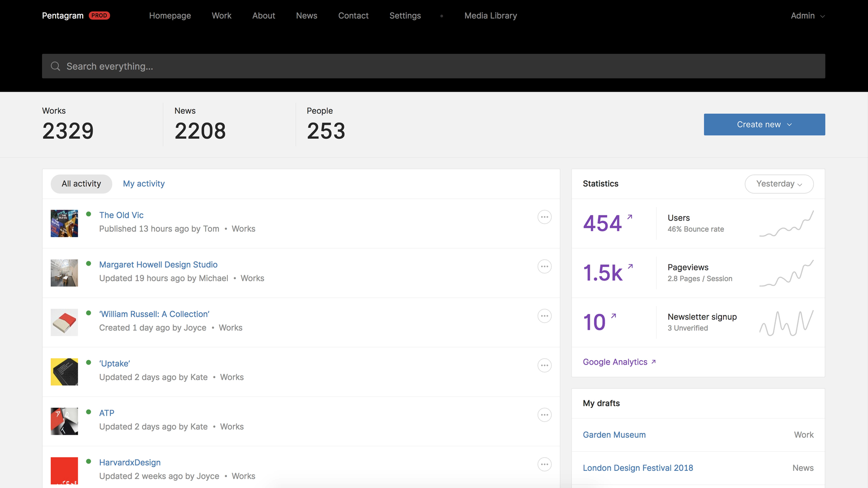Screen dimensions: 868x488
Task: Click the three-dot icon beside ATP
Action: [544, 415]
